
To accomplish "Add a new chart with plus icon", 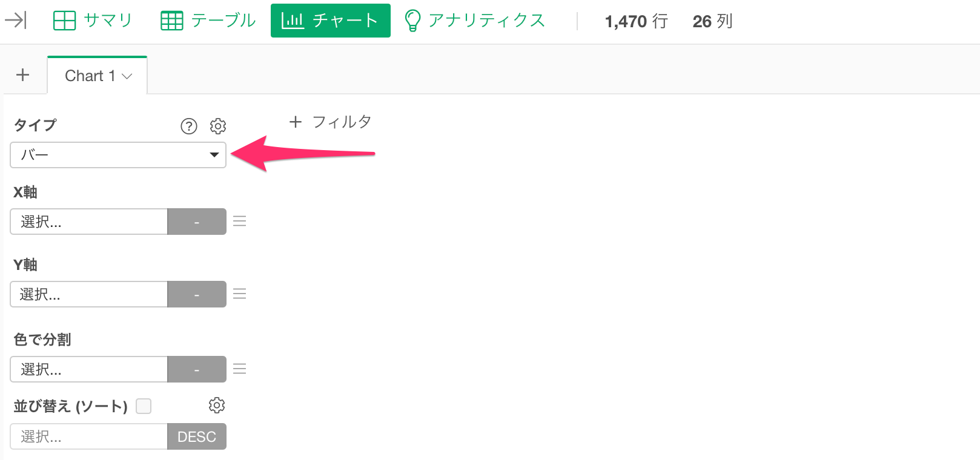I will tap(23, 75).
